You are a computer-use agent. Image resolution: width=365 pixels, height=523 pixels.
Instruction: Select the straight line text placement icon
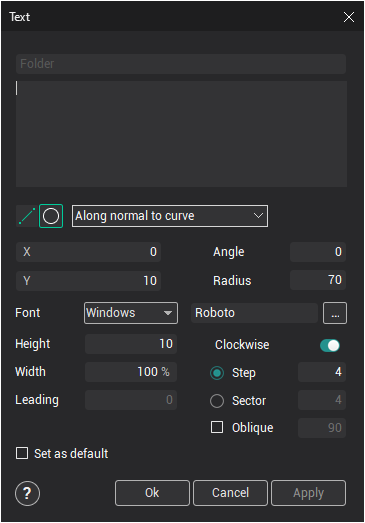click(27, 216)
